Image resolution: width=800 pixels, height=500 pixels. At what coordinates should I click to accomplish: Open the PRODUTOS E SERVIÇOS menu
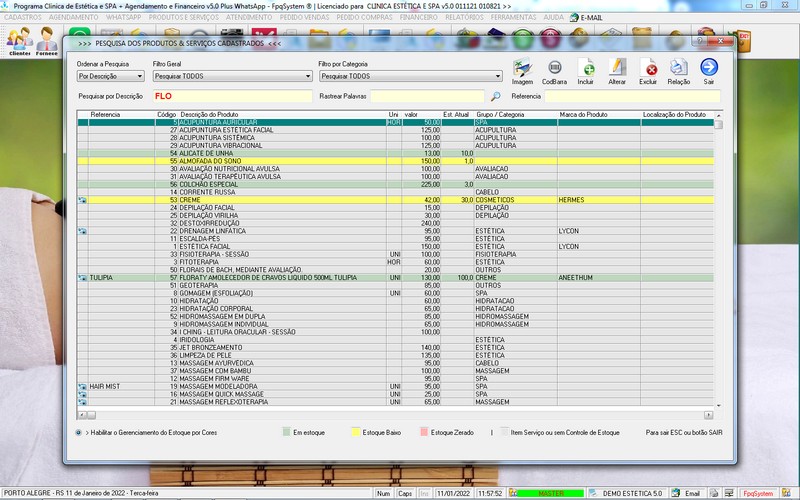[x=184, y=17]
